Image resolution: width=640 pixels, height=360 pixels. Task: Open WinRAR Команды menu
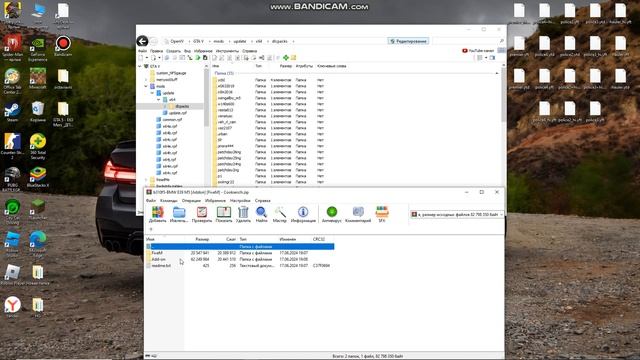(x=169, y=200)
